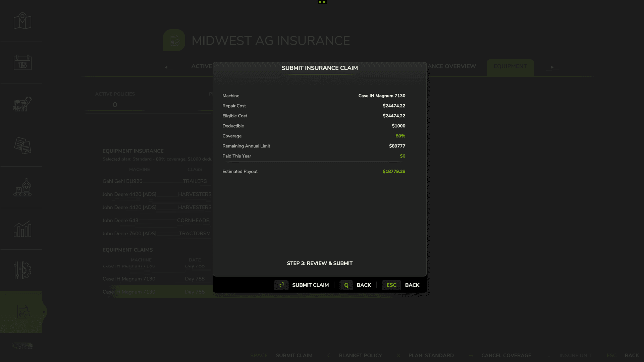644x362 pixels.
Task: Open the production chains factory icon
Action: tap(22, 187)
